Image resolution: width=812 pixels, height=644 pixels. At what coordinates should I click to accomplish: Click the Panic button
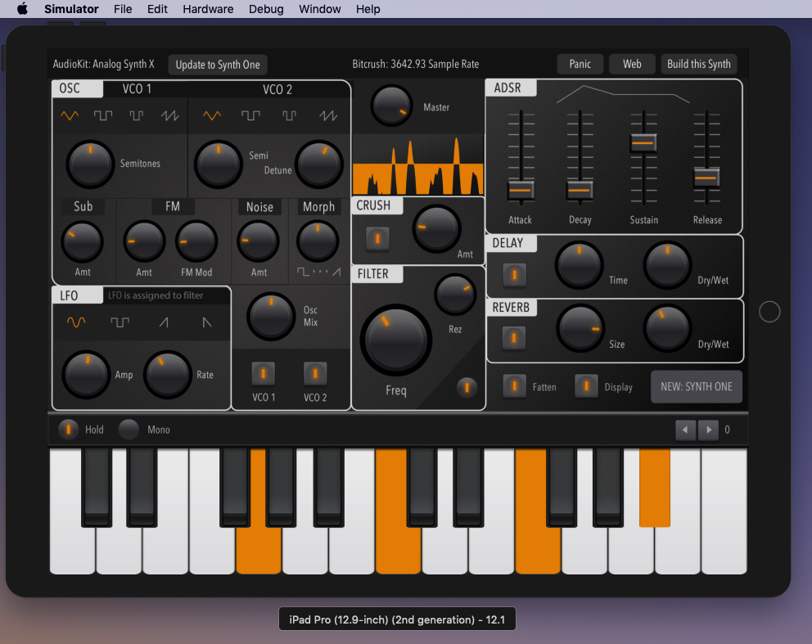click(x=580, y=64)
